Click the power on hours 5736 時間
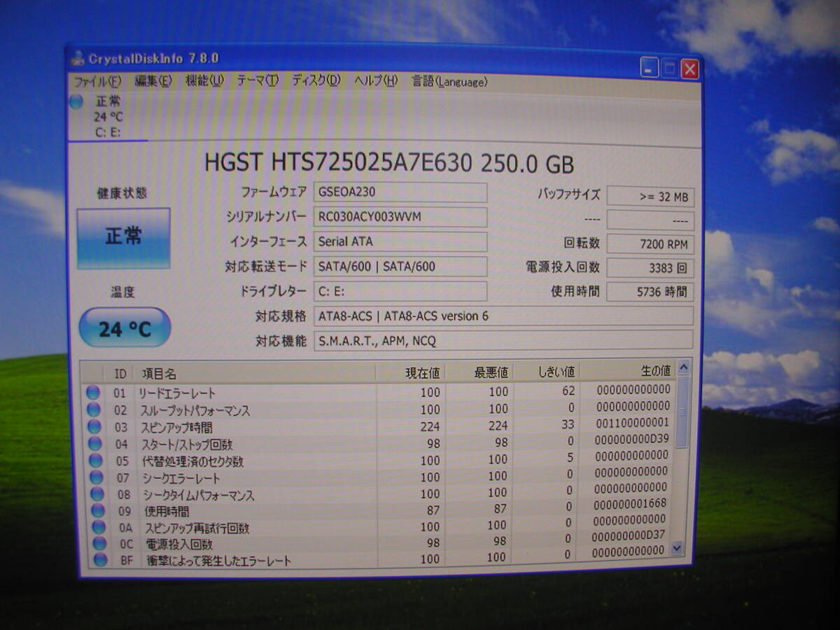Image resolution: width=840 pixels, height=630 pixels. [650, 291]
